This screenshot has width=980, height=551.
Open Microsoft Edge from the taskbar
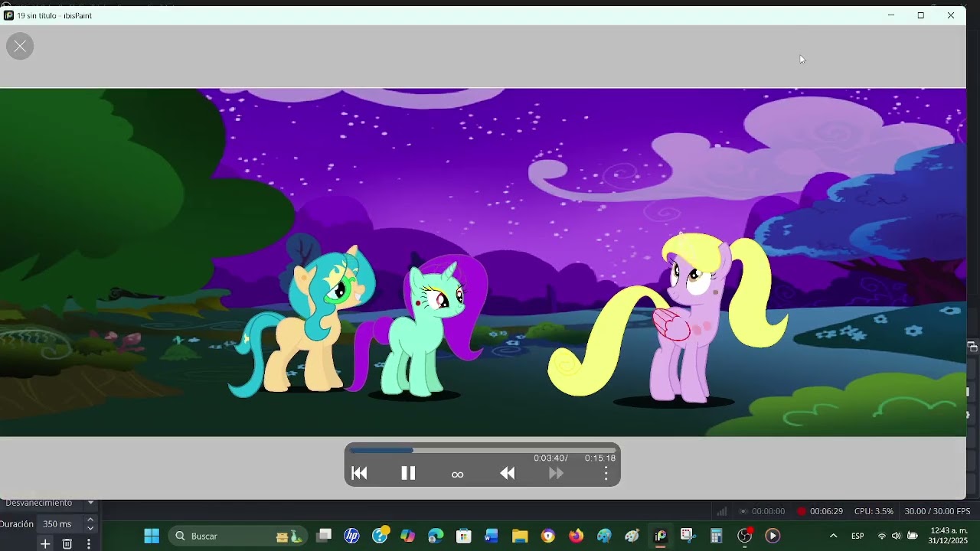point(436,536)
